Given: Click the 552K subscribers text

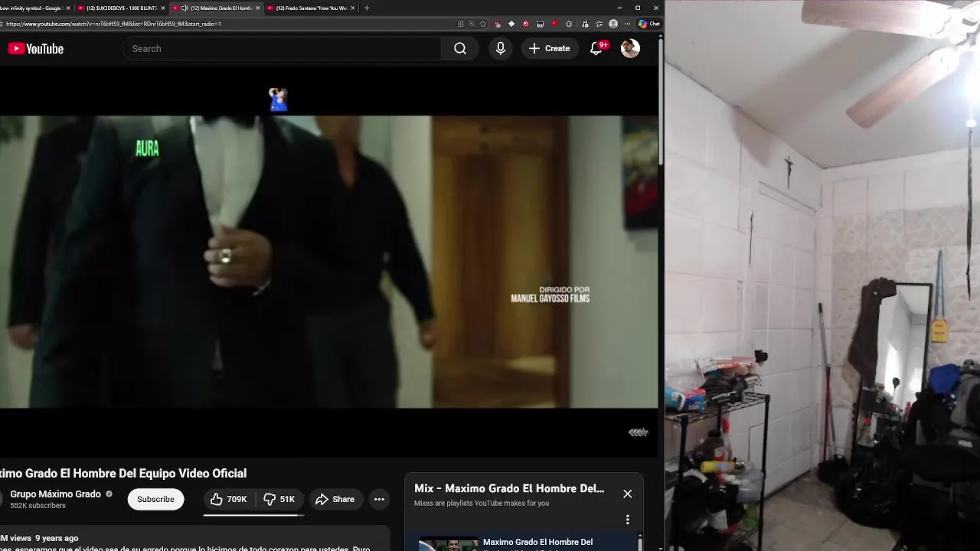Looking at the screenshot, I should [x=38, y=506].
